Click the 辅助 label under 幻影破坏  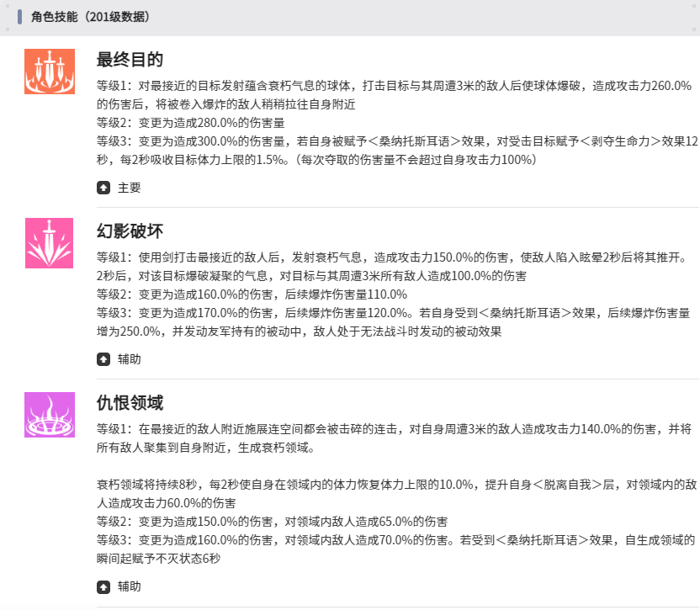(129, 359)
